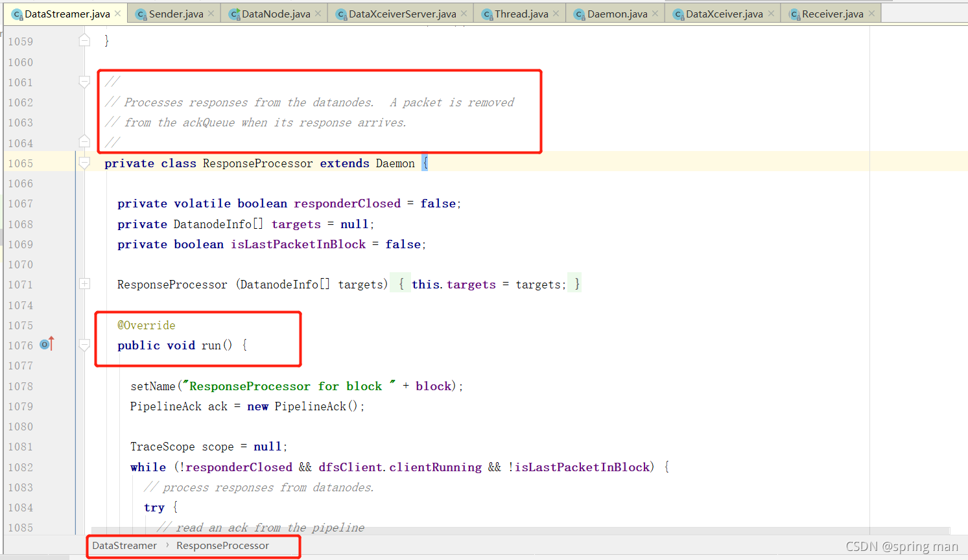
Task: Click the @Override annotation
Action: coord(147,325)
